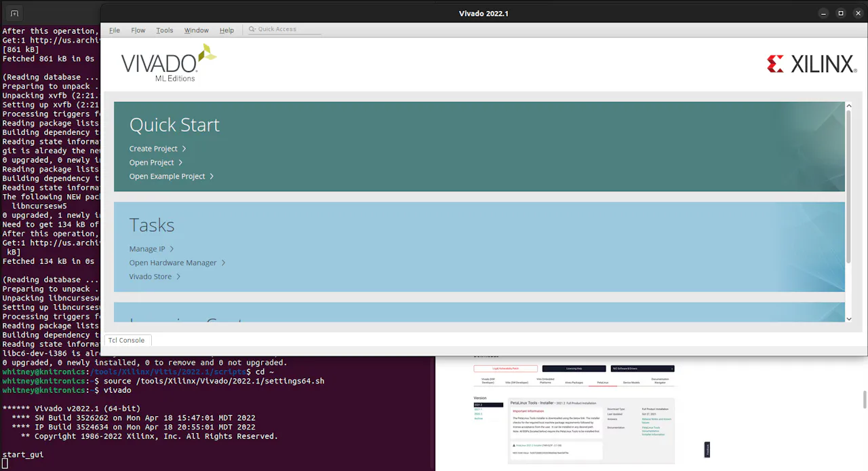868x471 pixels.
Task: Click Log4j Vulnerability Patch button in browser
Action: click(505, 369)
